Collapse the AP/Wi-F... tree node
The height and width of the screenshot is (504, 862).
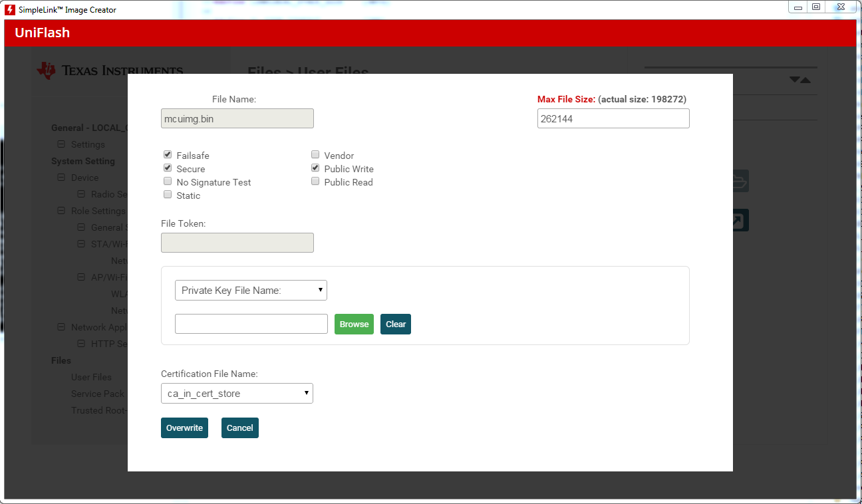pos(81,277)
